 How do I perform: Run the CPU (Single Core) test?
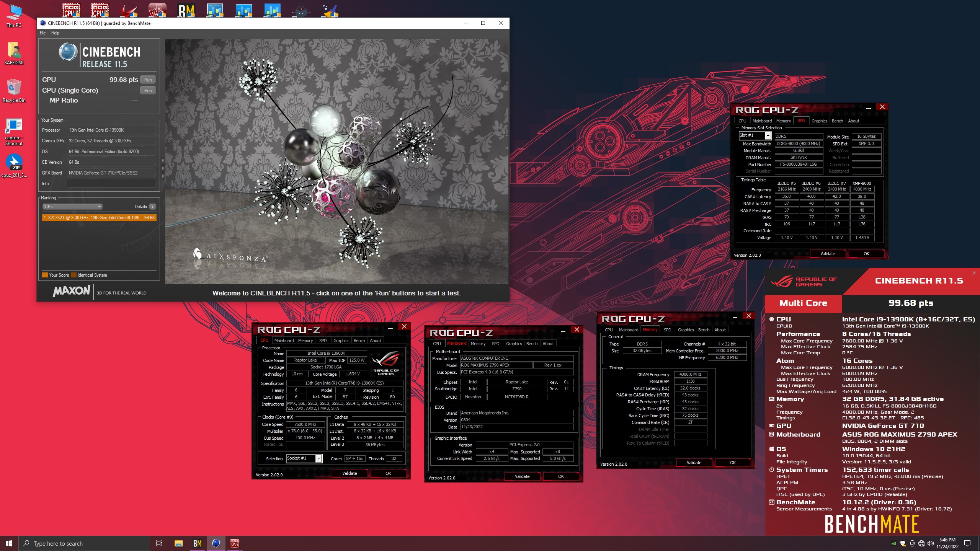point(148,91)
